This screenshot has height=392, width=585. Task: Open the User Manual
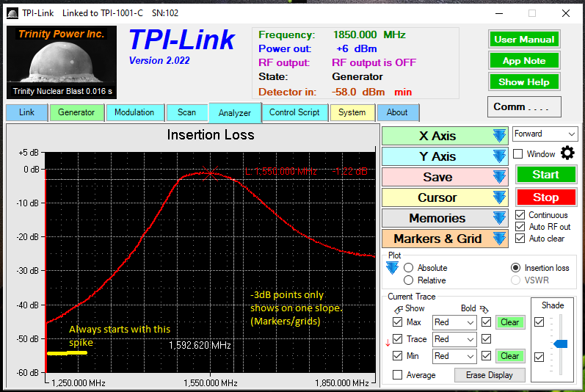point(524,40)
